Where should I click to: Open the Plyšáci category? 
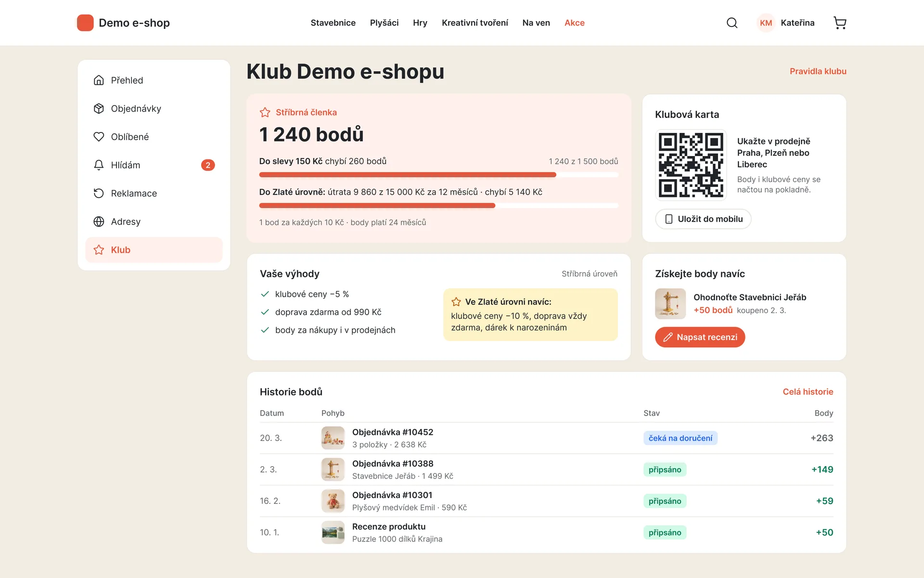tap(384, 23)
